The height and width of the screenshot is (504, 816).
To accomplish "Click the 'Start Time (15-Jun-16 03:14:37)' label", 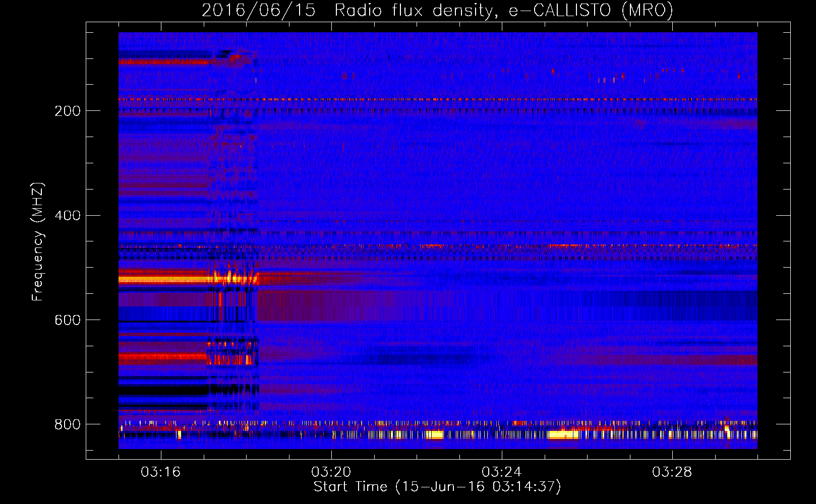I will [x=437, y=487].
